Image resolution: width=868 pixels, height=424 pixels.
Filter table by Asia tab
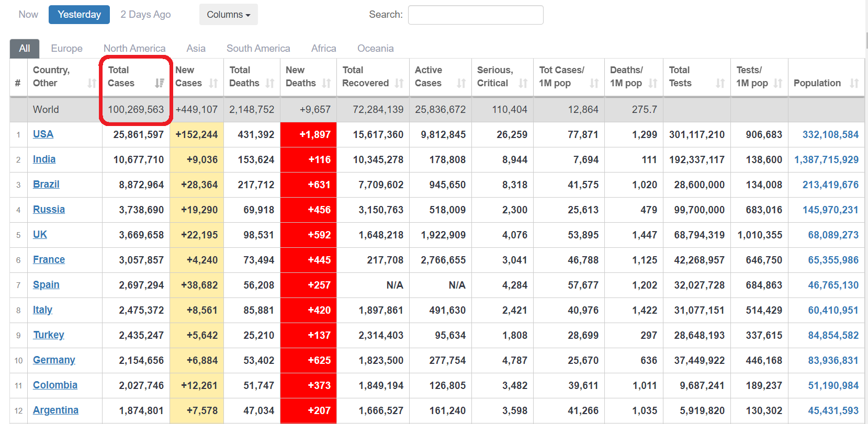(x=196, y=49)
